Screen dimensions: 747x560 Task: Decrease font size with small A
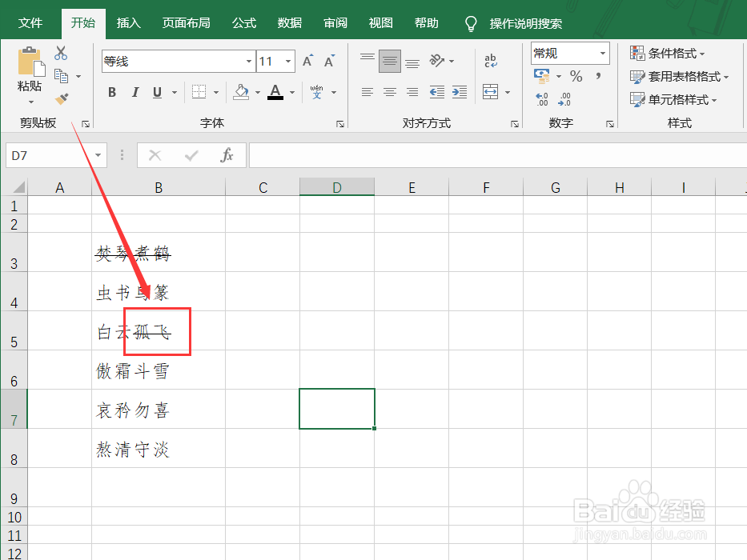click(329, 61)
